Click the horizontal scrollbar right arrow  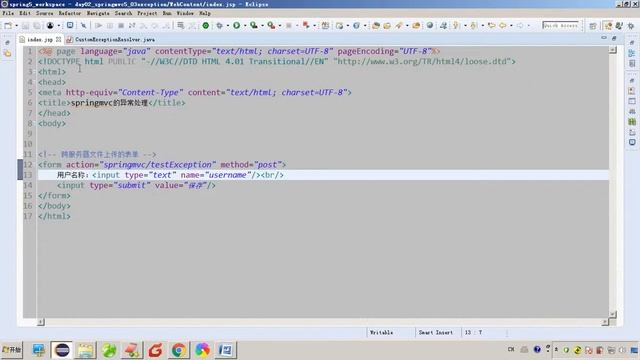[605, 322]
